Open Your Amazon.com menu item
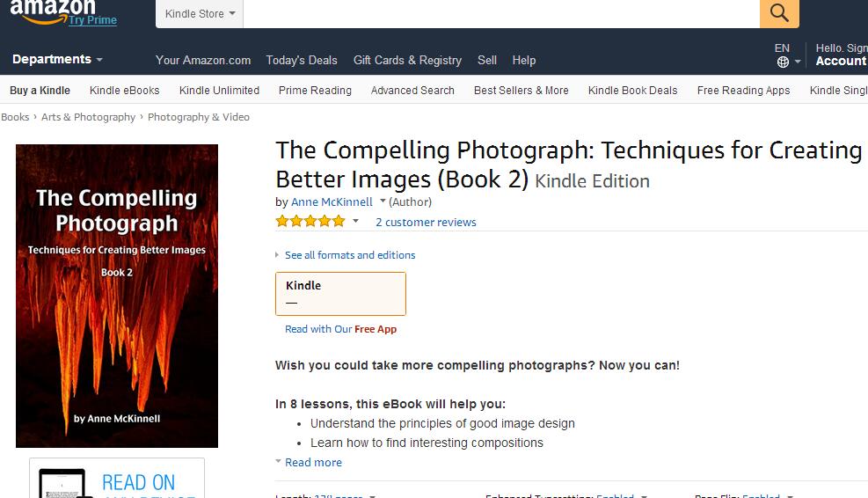The height and width of the screenshot is (498, 868). pyautogui.click(x=202, y=60)
